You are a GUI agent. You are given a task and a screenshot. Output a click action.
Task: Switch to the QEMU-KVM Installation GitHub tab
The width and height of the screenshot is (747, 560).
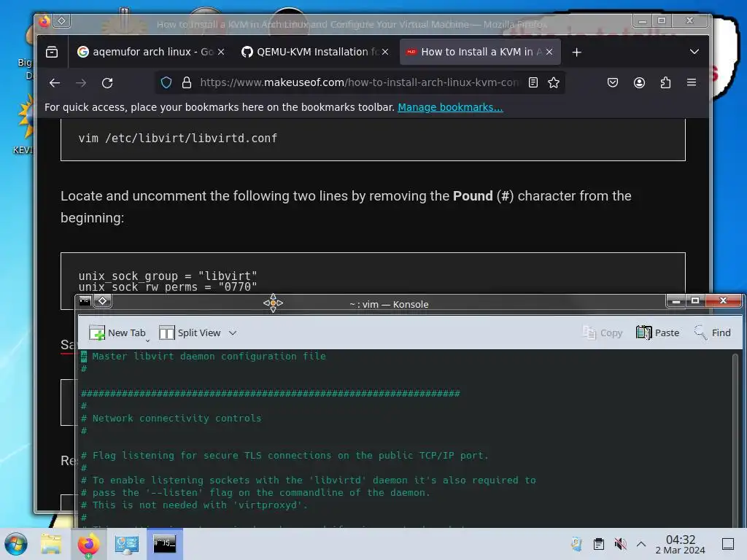pos(309,52)
